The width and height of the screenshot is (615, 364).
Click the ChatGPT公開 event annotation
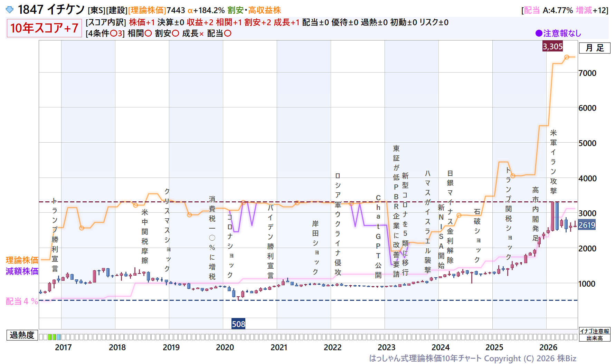[378, 237]
